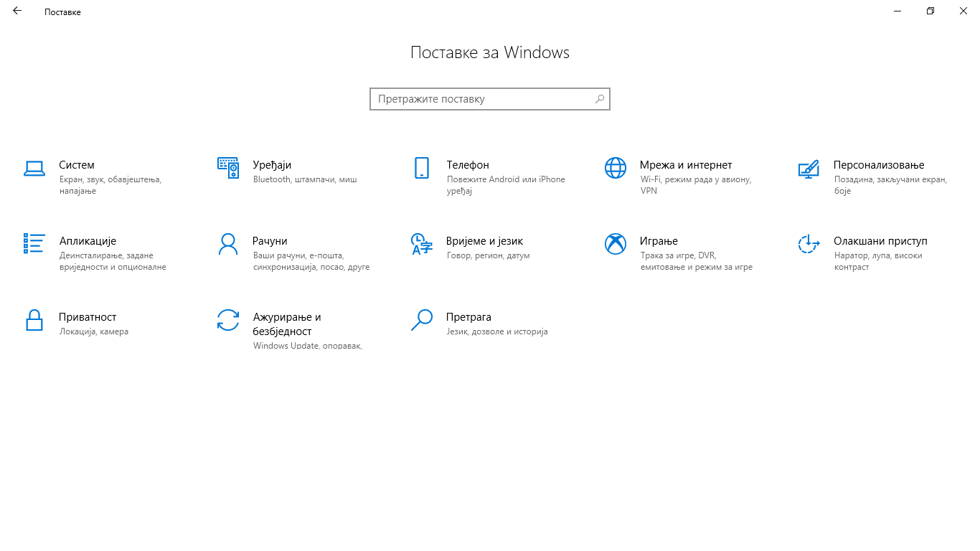Open Мрежа и интернет title

pos(686,165)
